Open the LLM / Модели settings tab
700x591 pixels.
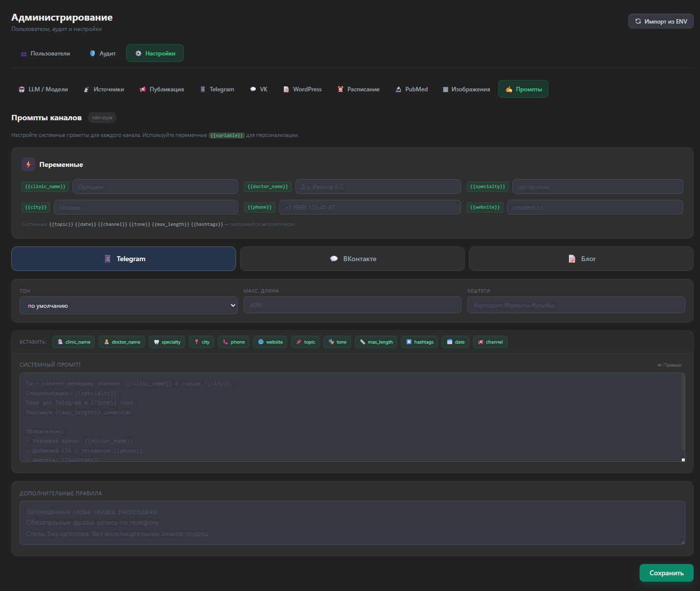tap(43, 89)
